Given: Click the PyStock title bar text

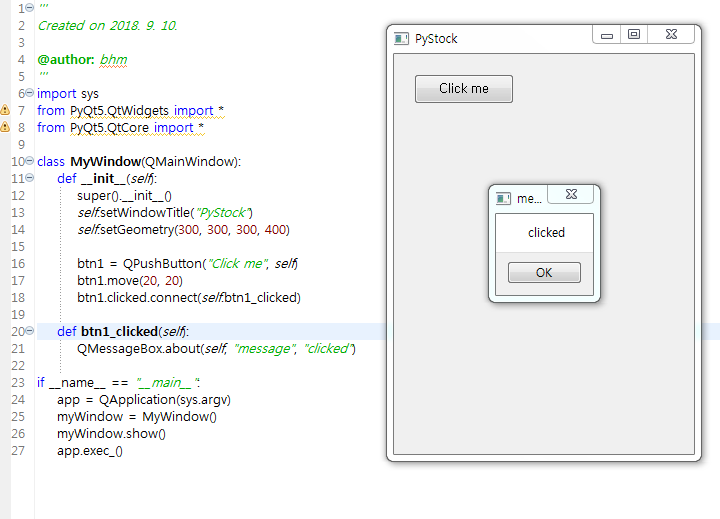Looking at the screenshot, I should [436, 39].
